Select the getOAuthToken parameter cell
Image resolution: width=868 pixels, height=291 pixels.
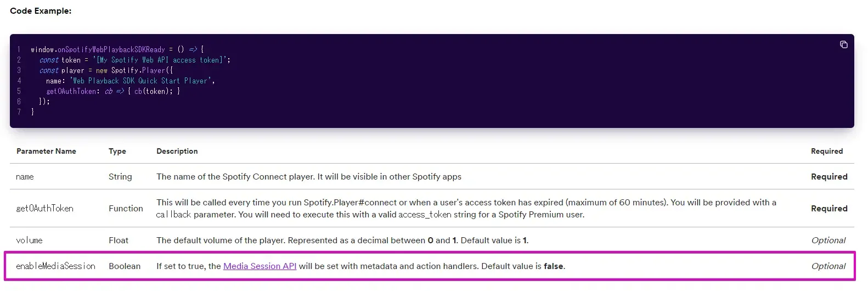tap(44, 209)
